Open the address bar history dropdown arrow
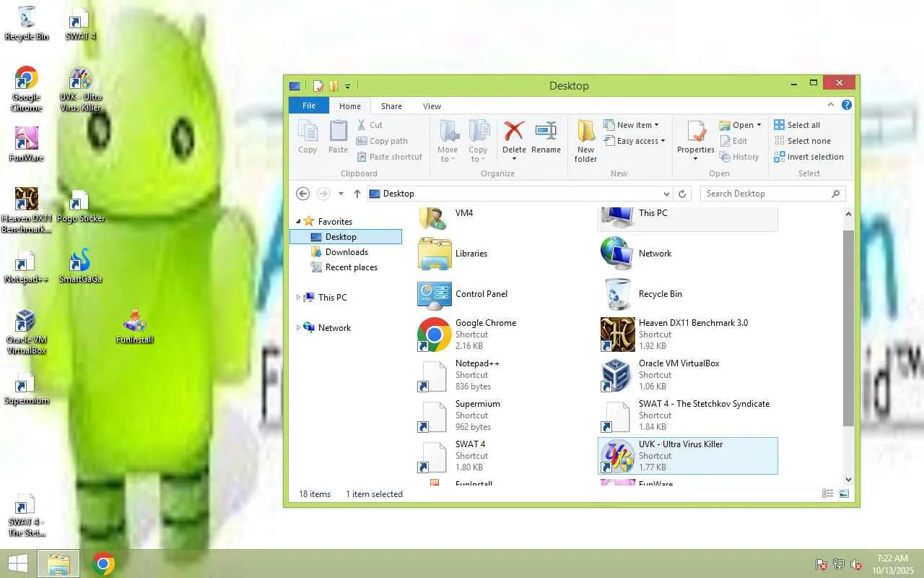This screenshot has height=578, width=924. click(x=666, y=194)
